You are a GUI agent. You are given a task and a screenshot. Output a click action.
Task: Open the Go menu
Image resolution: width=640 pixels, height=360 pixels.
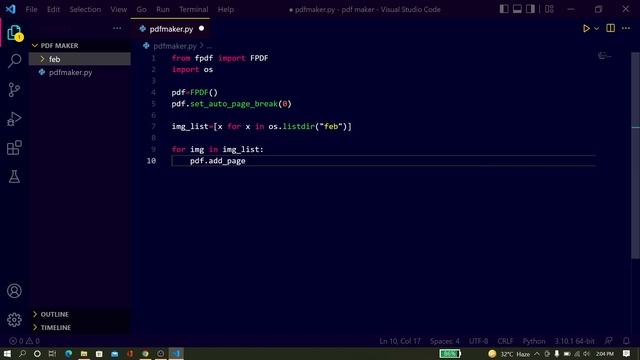[141, 9]
